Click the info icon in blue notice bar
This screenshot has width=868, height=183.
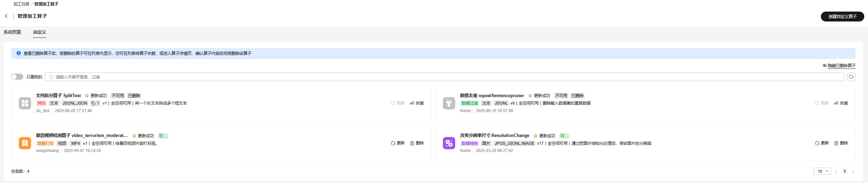click(x=19, y=53)
